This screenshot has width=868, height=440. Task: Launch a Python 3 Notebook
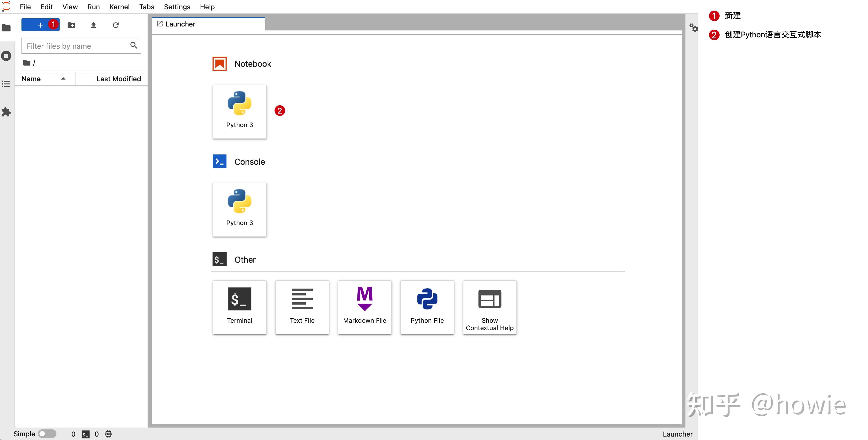(239, 111)
